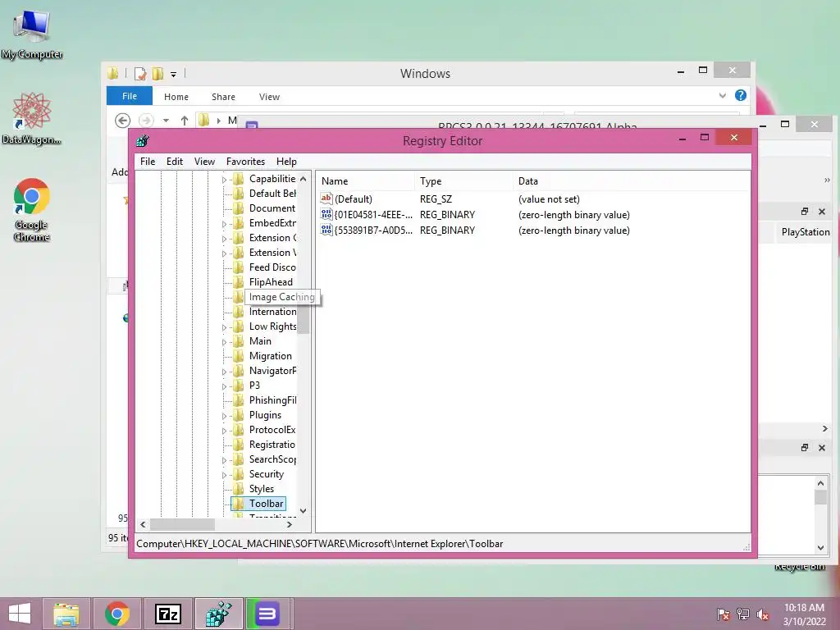Switch to RPCS3 on the taskbar

coord(267,614)
